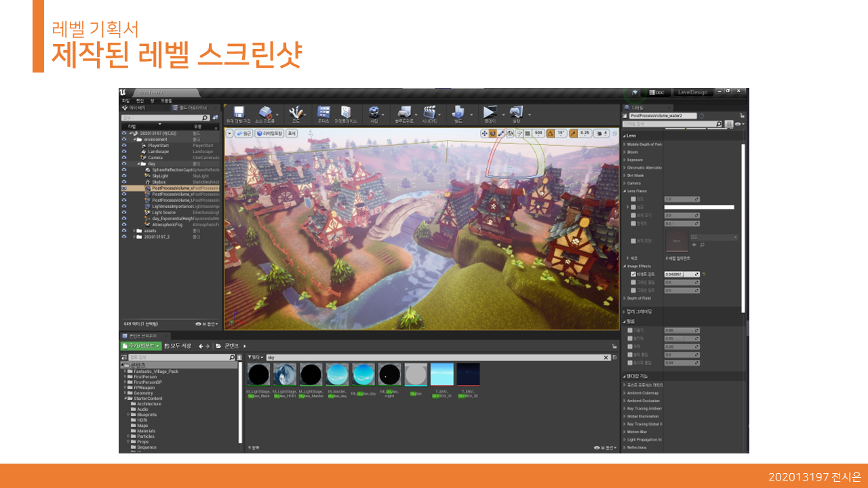The image size is (868, 488).
Task: Click the Unreal Engine logo icon
Action: [x=123, y=92]
